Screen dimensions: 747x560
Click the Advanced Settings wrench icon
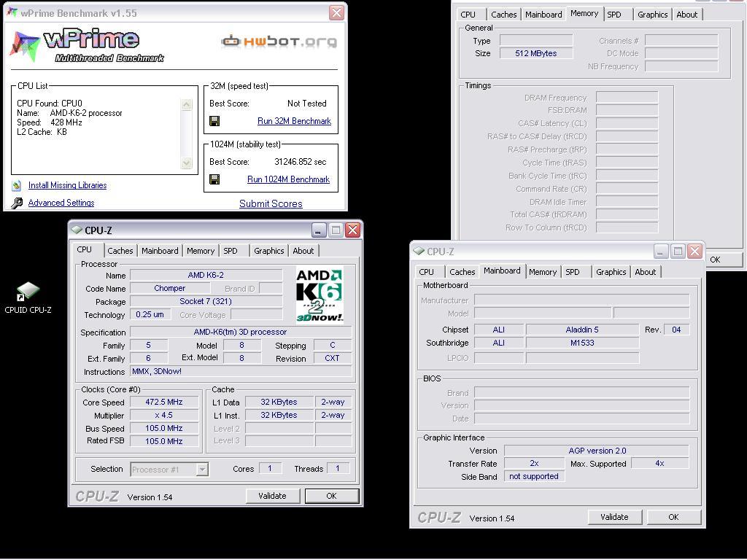[17, 203]
